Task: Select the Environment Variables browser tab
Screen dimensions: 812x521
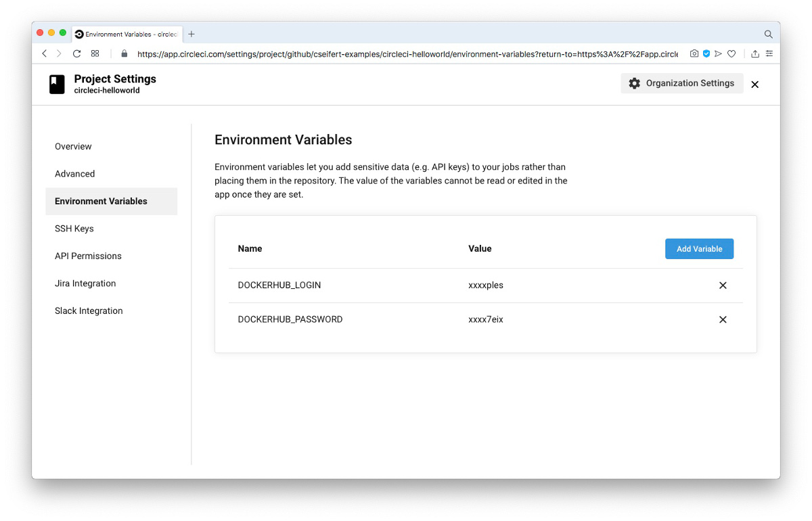Action: coord(127,34)
